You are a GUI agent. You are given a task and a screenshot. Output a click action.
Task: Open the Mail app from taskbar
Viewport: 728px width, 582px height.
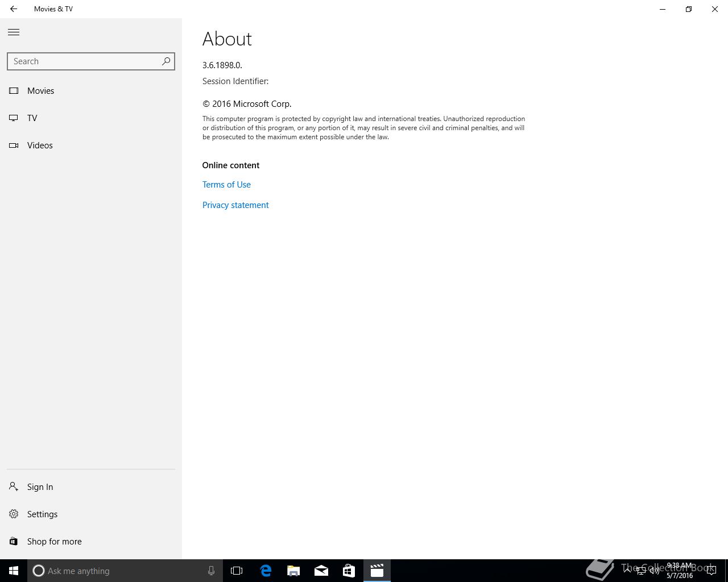point(321,571)
